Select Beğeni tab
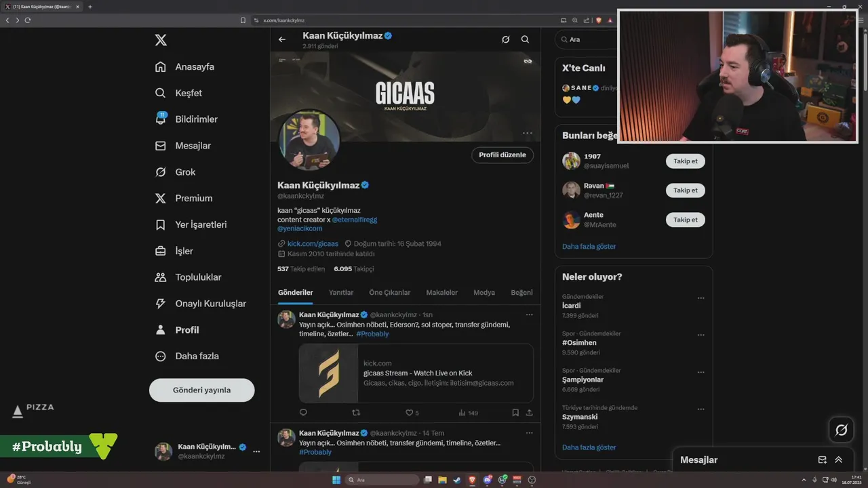868x488 pixels. point(521,293)
